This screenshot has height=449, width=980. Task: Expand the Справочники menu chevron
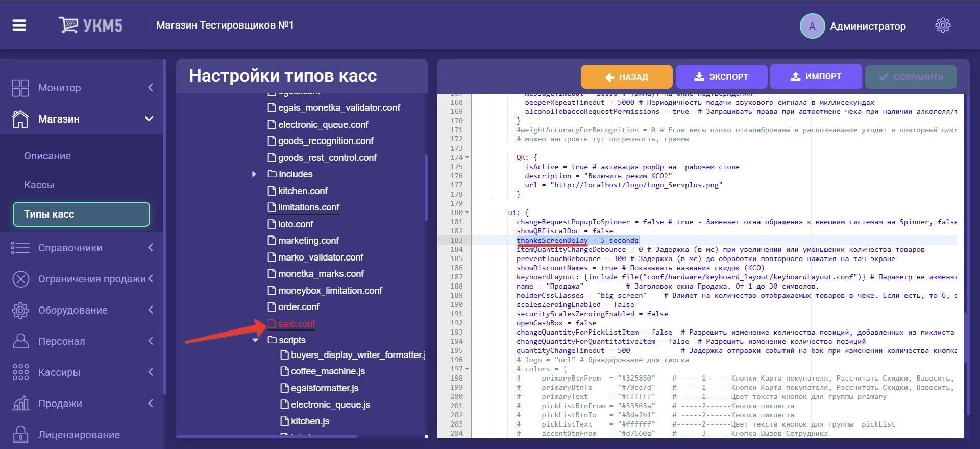coord(151,248)
